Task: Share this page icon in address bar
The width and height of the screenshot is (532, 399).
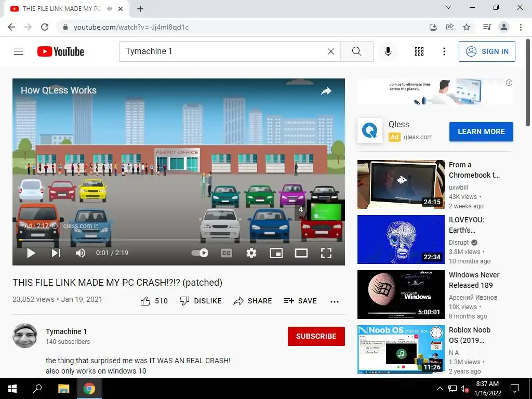Action: point(450,27)
